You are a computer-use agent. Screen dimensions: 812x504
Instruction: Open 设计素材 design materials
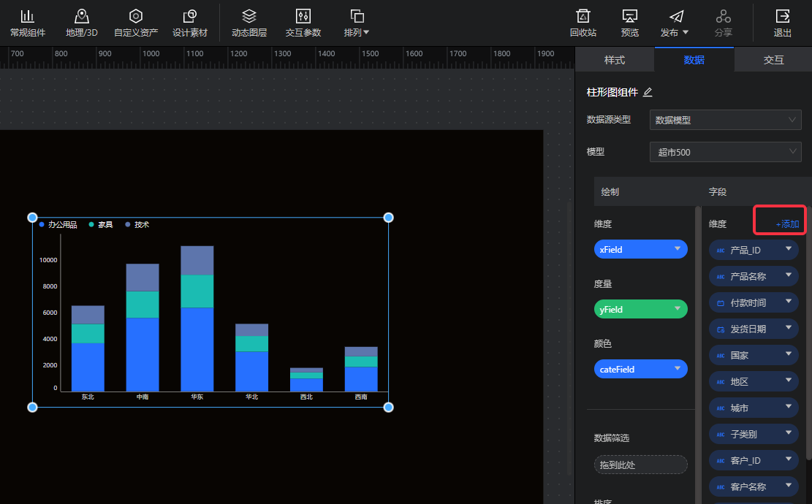click(x=190, y=23)
